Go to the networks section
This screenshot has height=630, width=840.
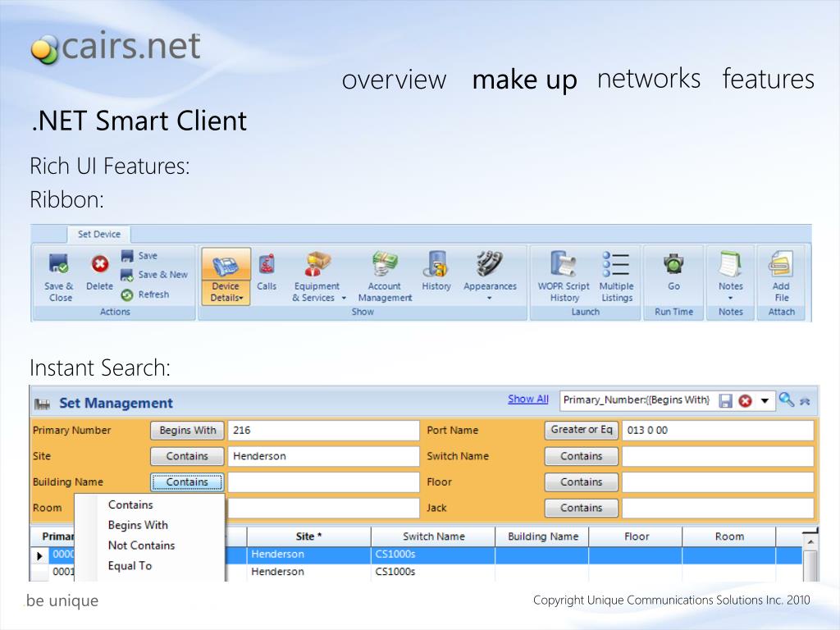649,79
